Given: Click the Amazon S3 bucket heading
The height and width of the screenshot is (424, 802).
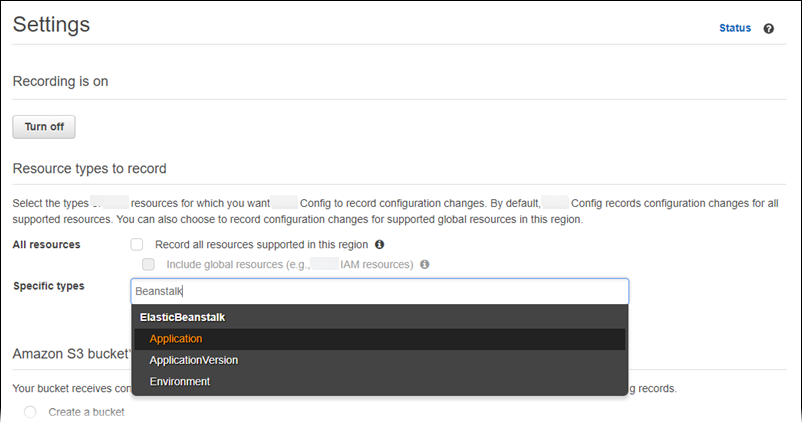Looking at the screenshot, I should pyautogui.click(x=70, y=354).
